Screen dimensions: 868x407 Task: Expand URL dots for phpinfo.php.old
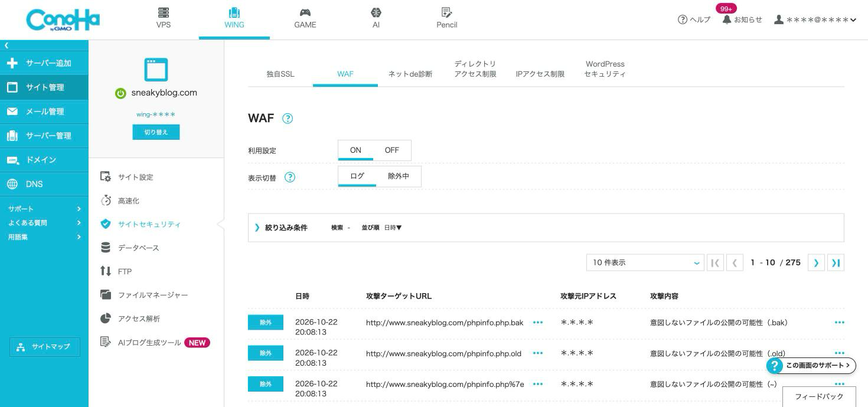pyautogui.click(x=538, y=353)
